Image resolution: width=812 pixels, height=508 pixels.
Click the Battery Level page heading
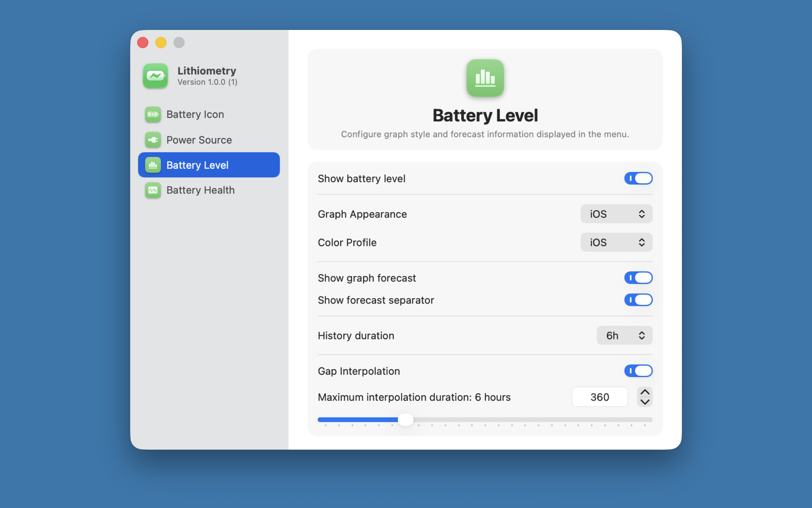(x=485, y=116)
